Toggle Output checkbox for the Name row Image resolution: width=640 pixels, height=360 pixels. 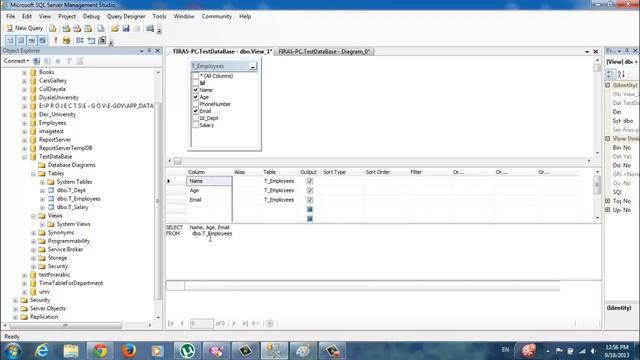310,181
